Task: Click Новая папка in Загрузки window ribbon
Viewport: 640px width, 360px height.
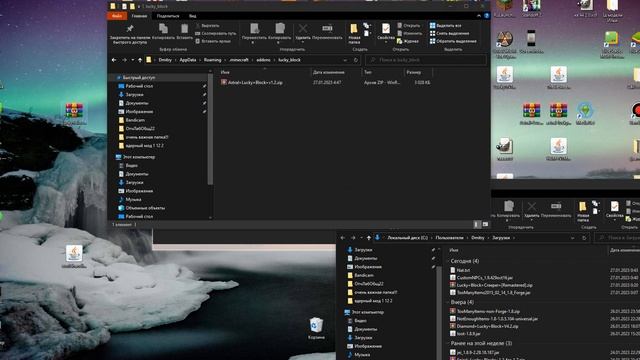Action: [x=583, y=211]
